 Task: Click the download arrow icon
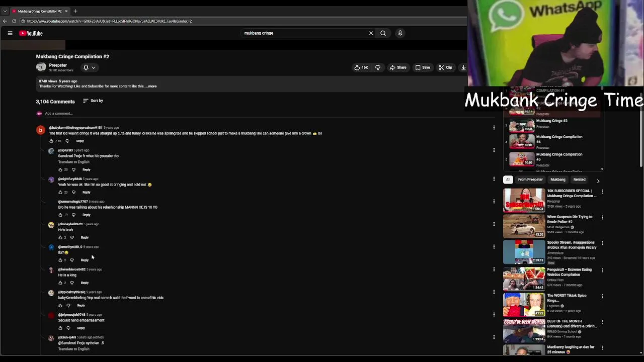coord(463,67)
